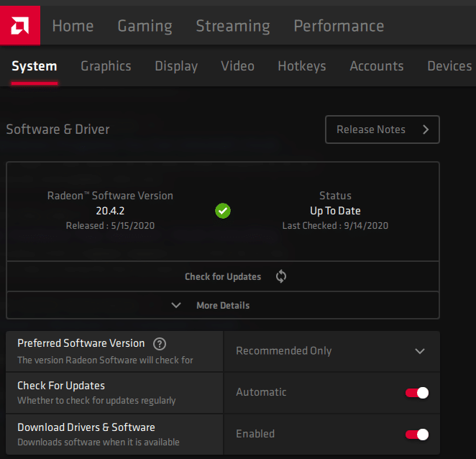This screenshot has width=476, height=459.
Task: Click the Up To Date status text
Action: tap(335, 211)
